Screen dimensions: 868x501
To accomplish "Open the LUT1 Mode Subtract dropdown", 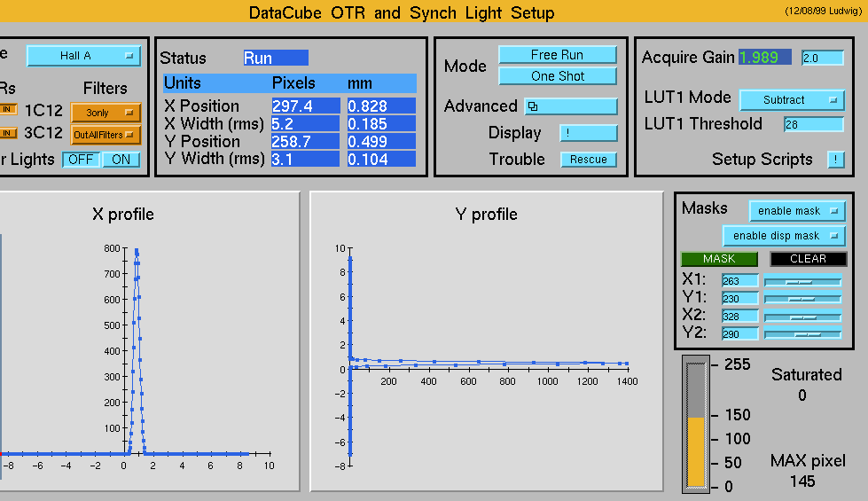I will tap(792, 100).
